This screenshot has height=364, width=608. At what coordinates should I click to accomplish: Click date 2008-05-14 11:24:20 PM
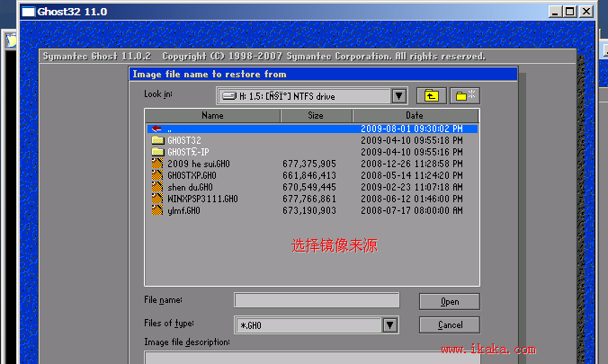412,175
